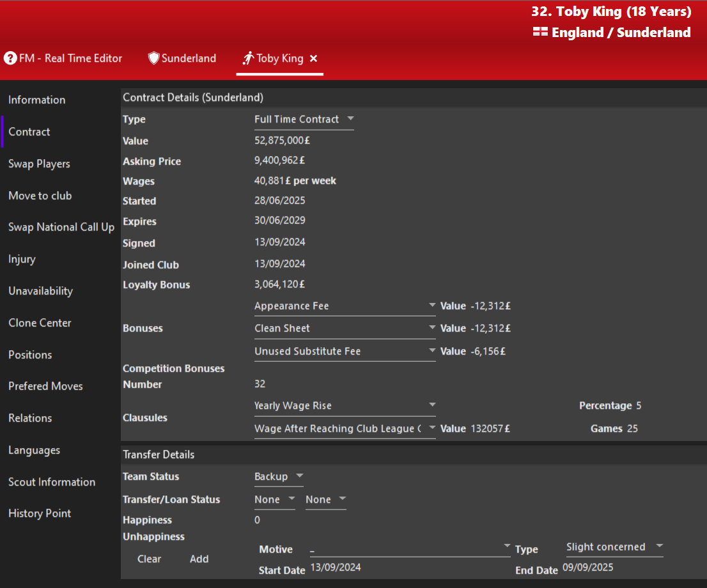Select Information in the sidebar

point(36,100)
